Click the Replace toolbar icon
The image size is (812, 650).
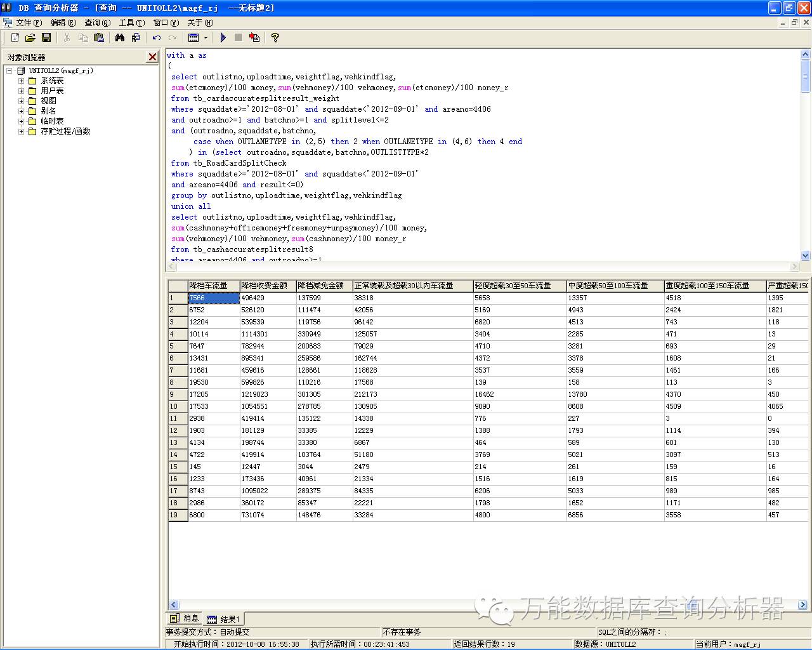(135, 37)
